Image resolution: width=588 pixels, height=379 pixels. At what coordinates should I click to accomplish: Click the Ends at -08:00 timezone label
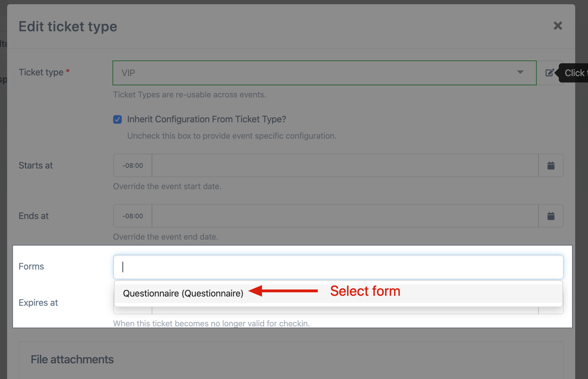coord(133,216)
